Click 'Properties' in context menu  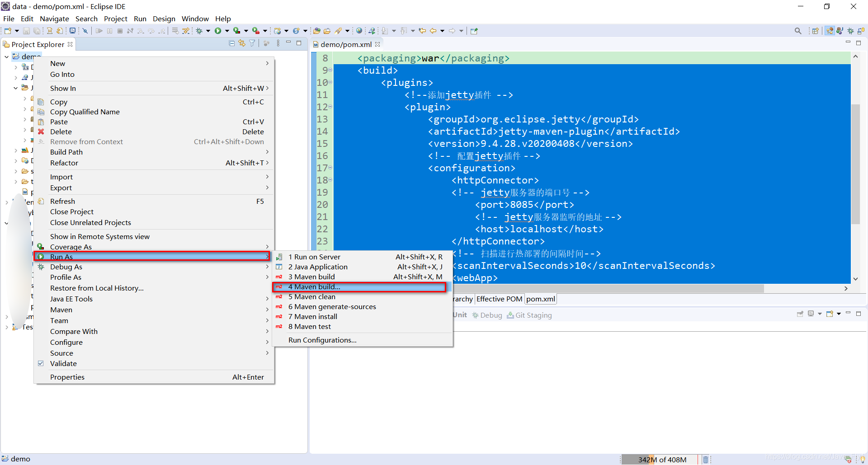pos(154,377)
